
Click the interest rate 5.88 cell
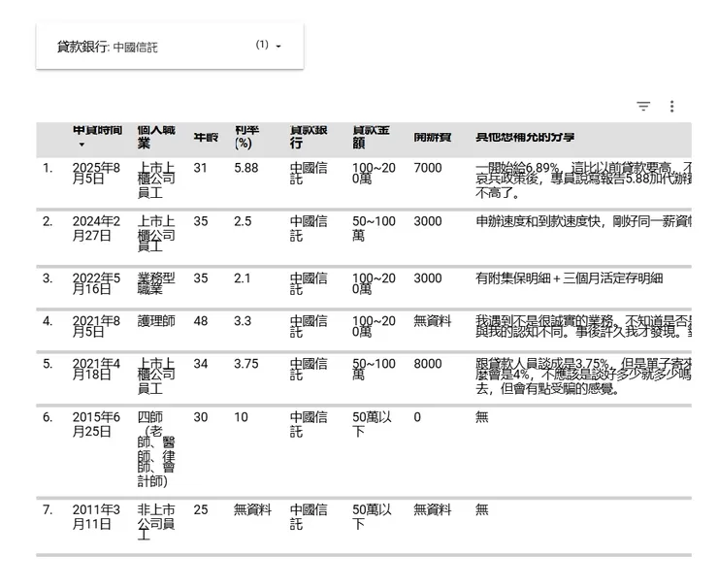tap(246, 168)
